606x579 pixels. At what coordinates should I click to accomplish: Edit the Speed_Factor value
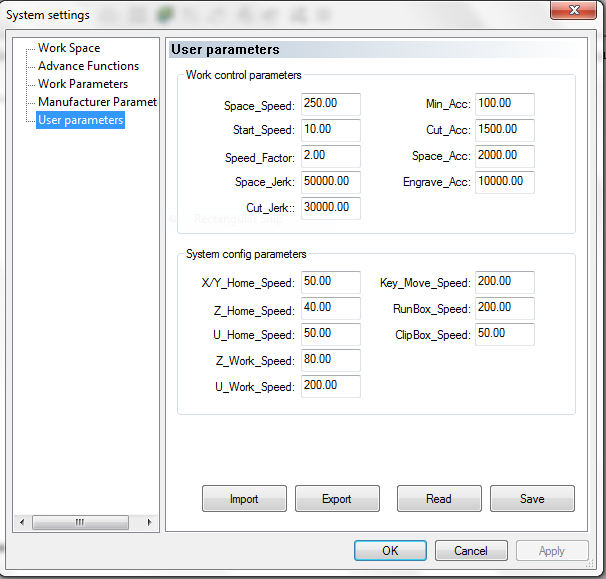point(330,157)
